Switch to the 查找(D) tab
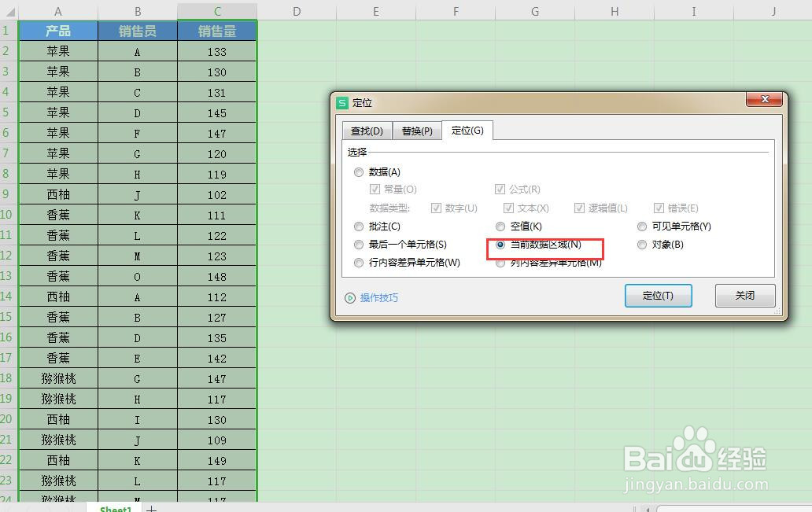This screenshot has height=512, width=812. tap(367, 131)
